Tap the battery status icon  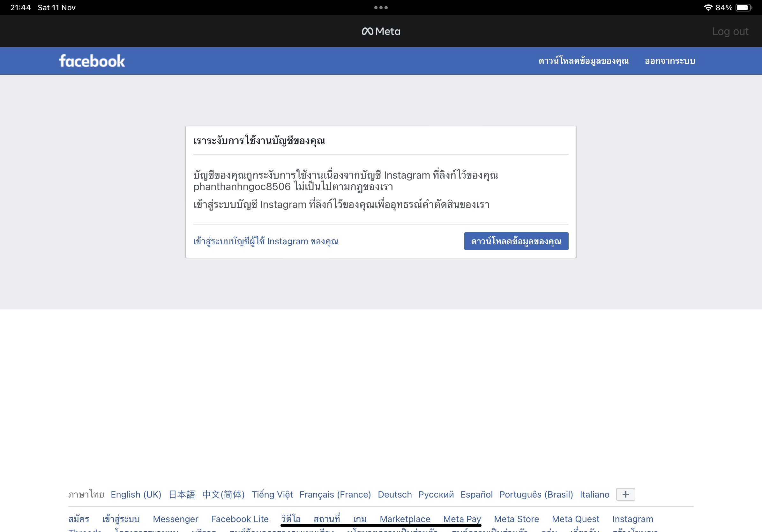744,8
